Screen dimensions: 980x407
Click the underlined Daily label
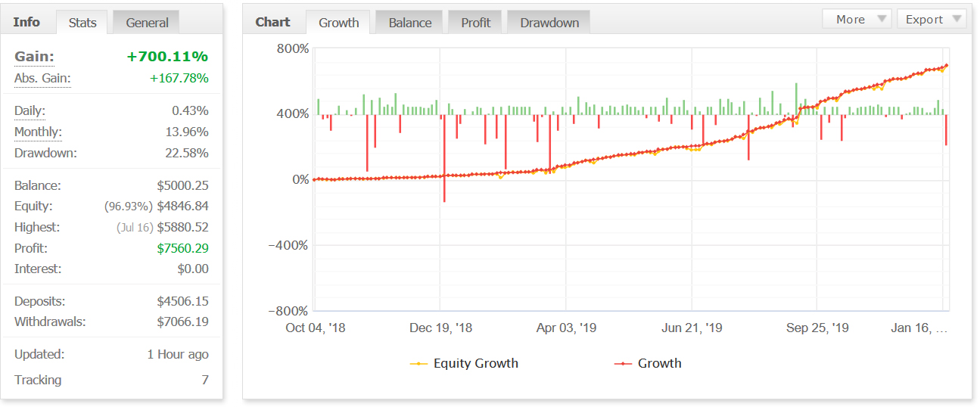(x=30, y=111)
